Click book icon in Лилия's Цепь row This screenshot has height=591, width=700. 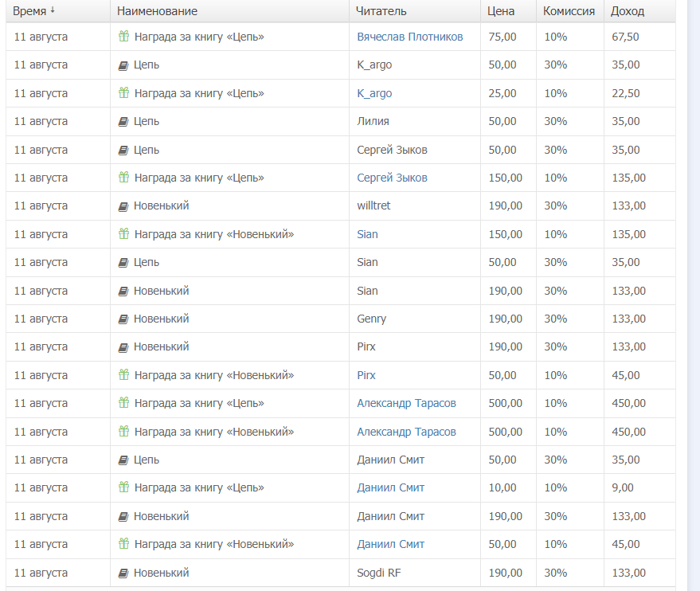pyautogui.click(x=123, y=122)
